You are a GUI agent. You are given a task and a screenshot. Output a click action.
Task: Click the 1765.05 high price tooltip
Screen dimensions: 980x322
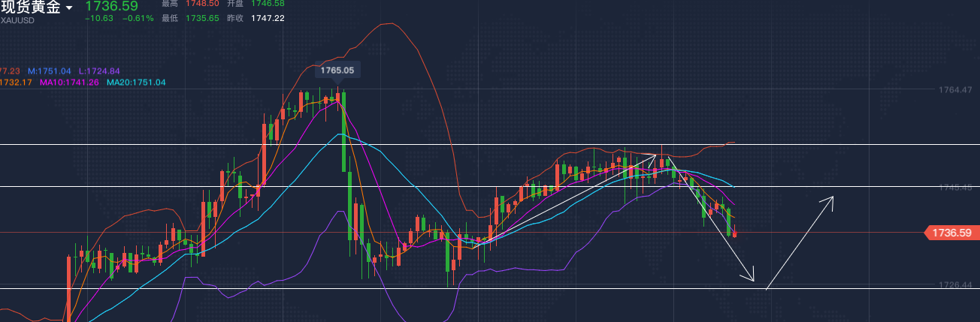337,70
